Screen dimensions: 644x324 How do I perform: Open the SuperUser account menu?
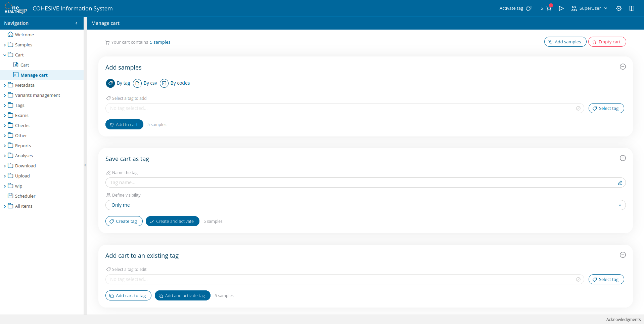(589, 8)
